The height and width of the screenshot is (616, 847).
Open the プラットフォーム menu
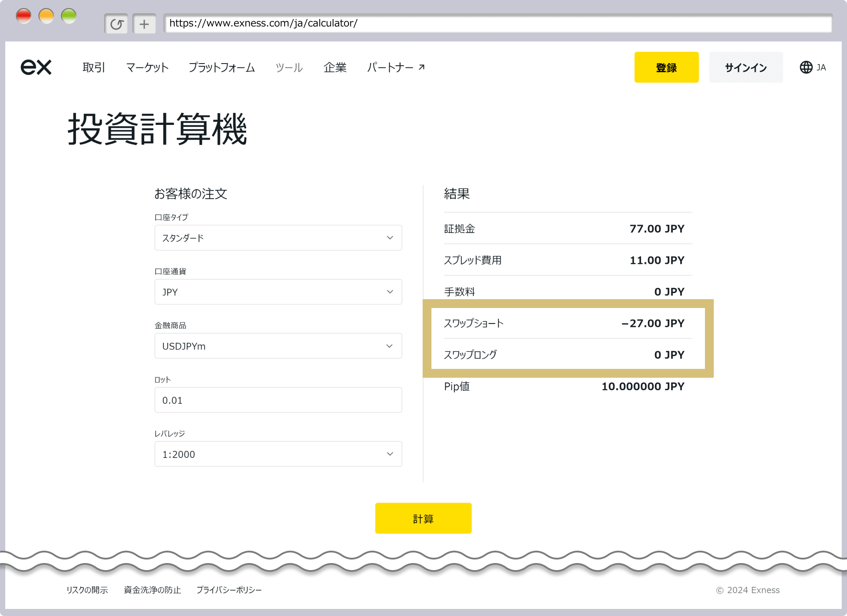tap(222, 68)
